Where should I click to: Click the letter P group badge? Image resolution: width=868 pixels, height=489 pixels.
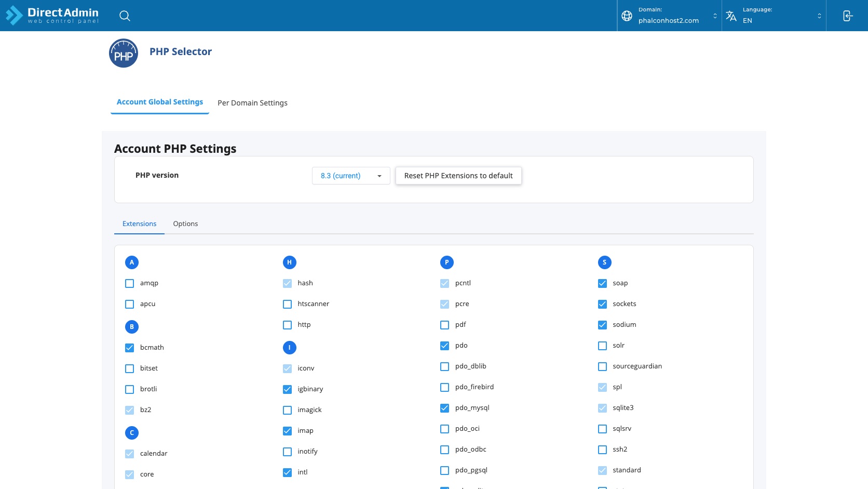(447, 262)
